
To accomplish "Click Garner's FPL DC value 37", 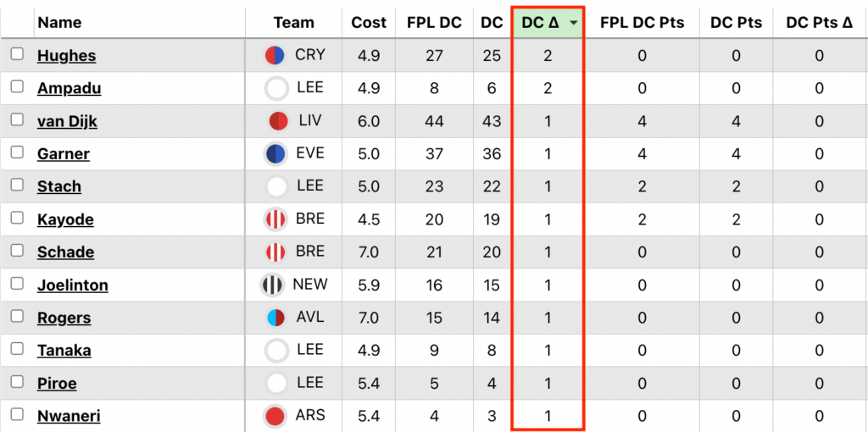I will pyautogui.click(x=434, y=154).
